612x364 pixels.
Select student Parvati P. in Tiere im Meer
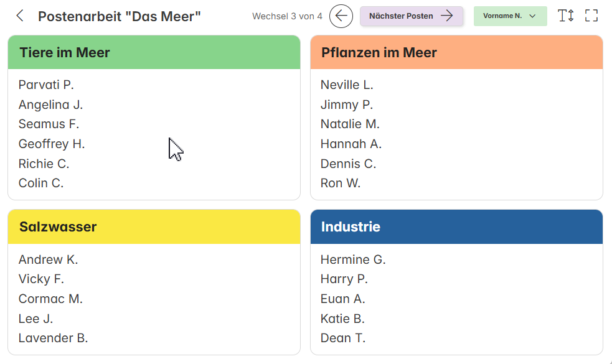point(46,85)
